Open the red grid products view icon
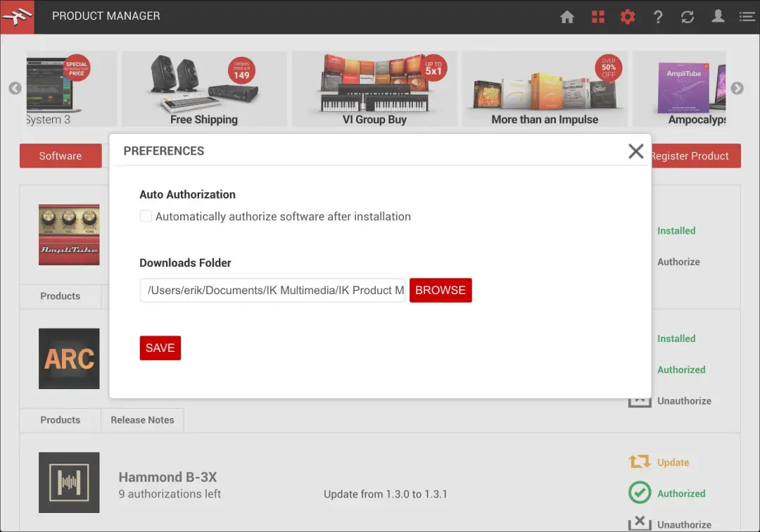Image resolution: width=760 pixels, height=532 pixels. click(598, 17)
